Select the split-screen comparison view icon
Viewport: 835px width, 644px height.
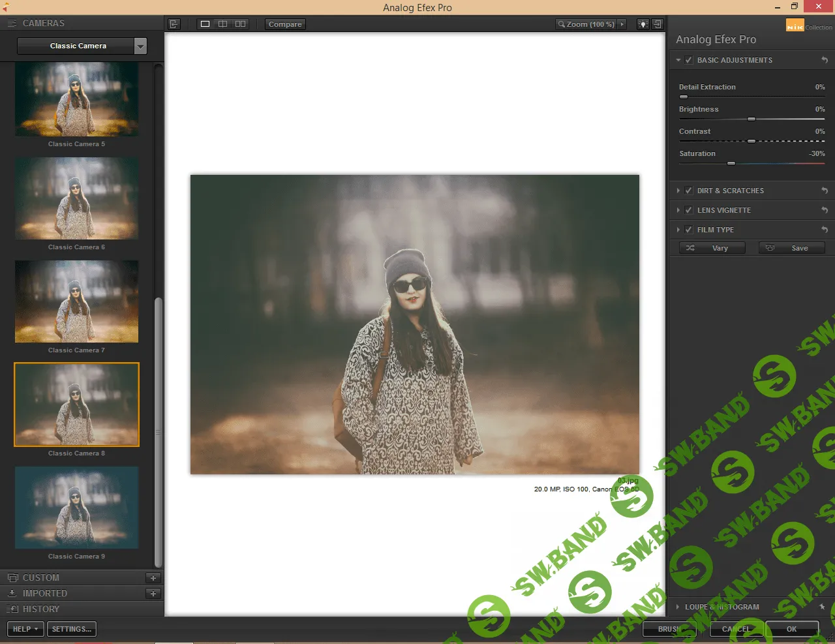click(x=222, y=23)
